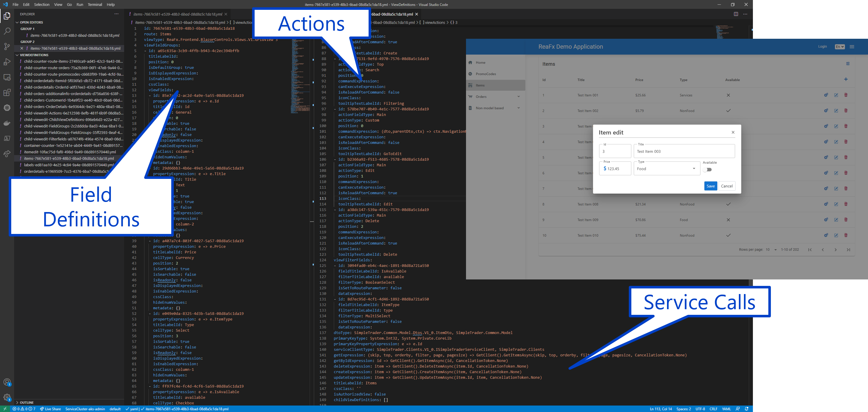The width and height of the screenshot is (868, 412).
Task: Click the edit icon for Test Item 001
Action: pyautogui.click(x=836, y=95)
